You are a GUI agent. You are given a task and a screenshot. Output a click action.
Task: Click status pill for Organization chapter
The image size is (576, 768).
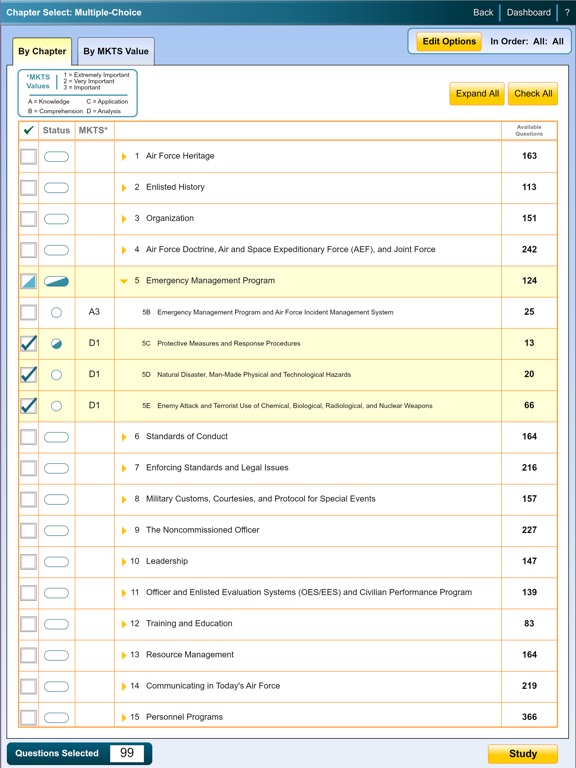[x=56, y=219]
